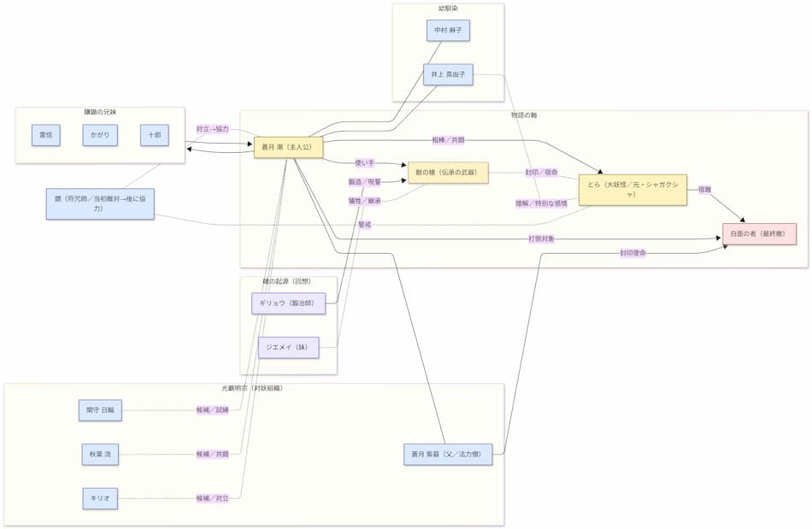812x529 pixels.
Task: Click the キリオ node
Action: [x=99, y=498]
